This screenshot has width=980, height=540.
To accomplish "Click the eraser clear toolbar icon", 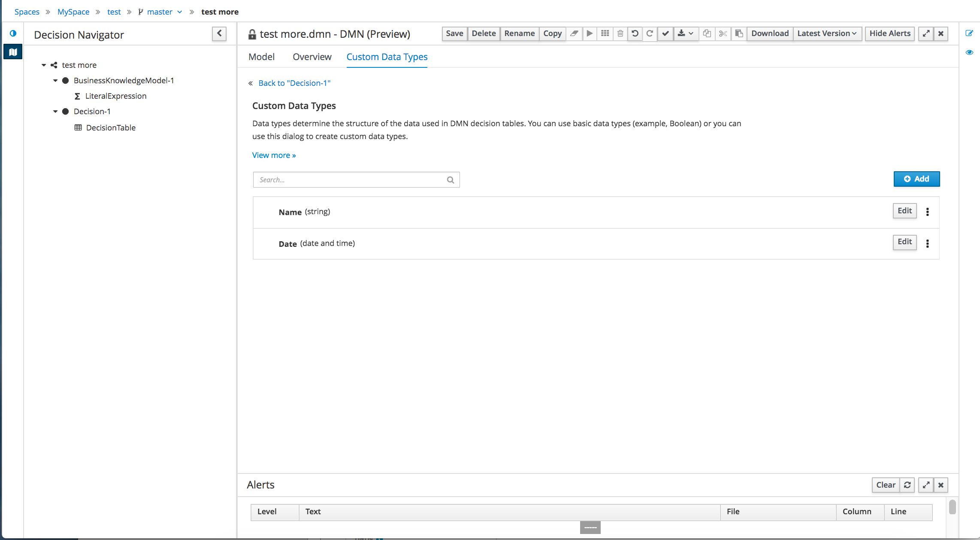I will (574, 33).
